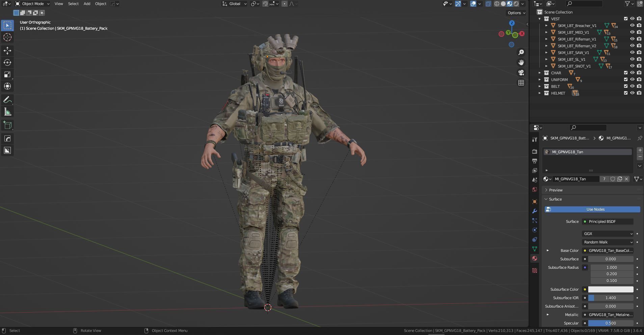This screenshot has height=335, width=644.
Task: Open the Texture properties tab
Action: click(534, 270)
